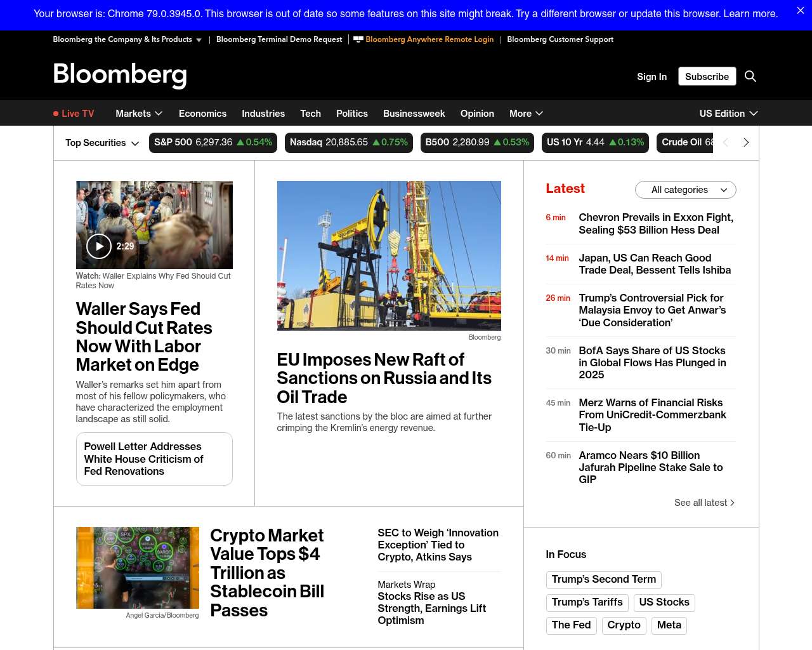Open Bloomberg Anywhere Remote Login

tap(424, 39)
